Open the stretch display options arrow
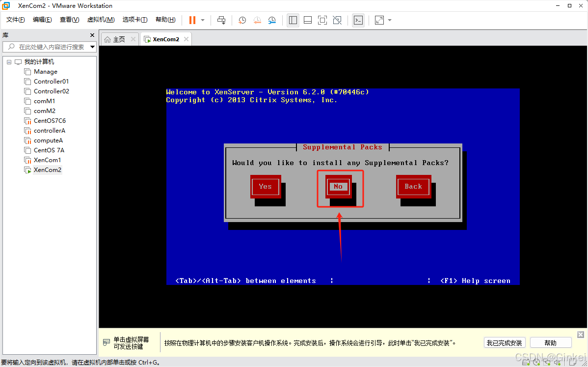Viewport: 588px width, 367px height. 390,20
